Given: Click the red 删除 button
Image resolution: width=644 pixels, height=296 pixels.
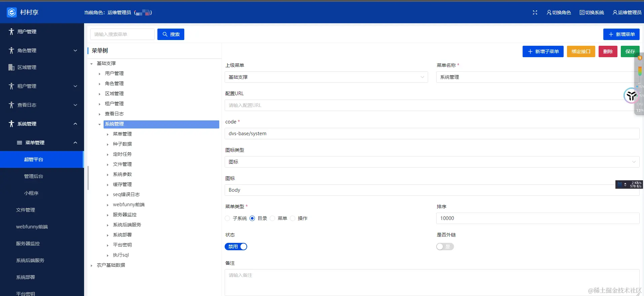Looking at the screenshot, I should point(608,51).
